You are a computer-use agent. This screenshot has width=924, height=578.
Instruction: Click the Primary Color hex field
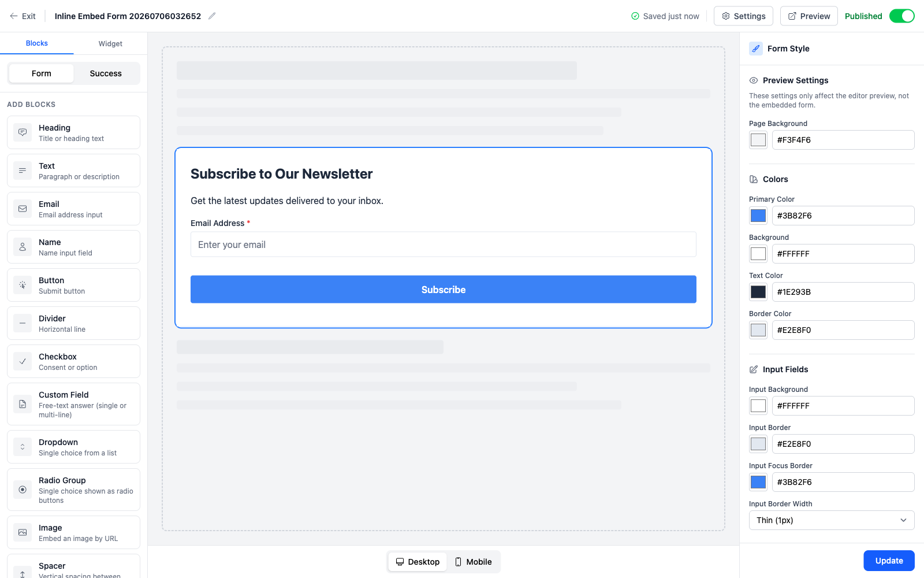[x=843, y=216]
